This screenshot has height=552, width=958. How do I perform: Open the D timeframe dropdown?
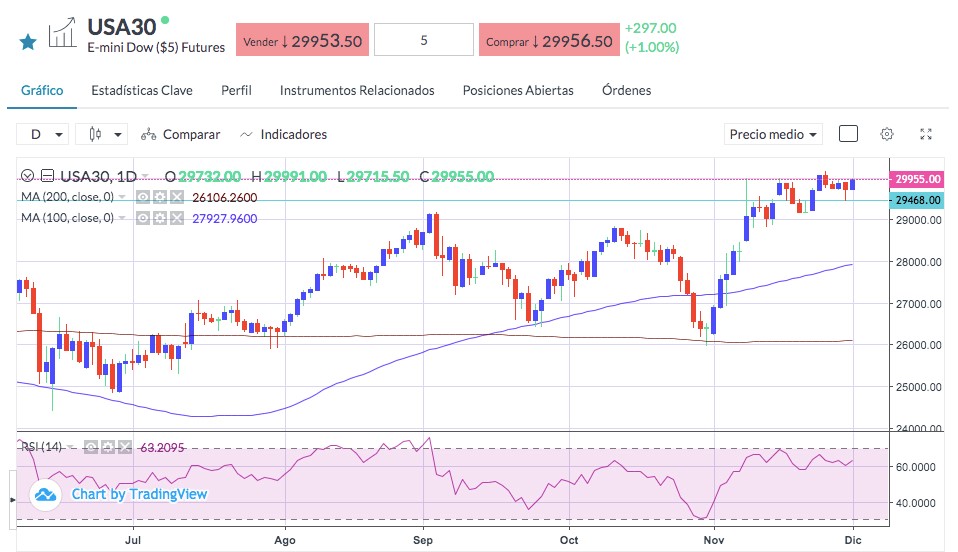42,134
